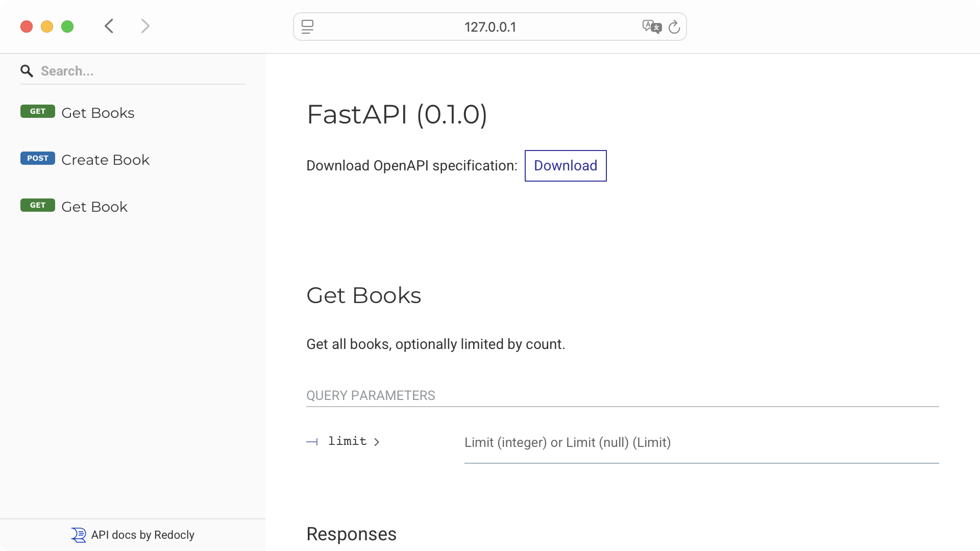Click the browser back navigation arrow
Image resolution: width=980 pixels, height=551 pixels.
109,26
